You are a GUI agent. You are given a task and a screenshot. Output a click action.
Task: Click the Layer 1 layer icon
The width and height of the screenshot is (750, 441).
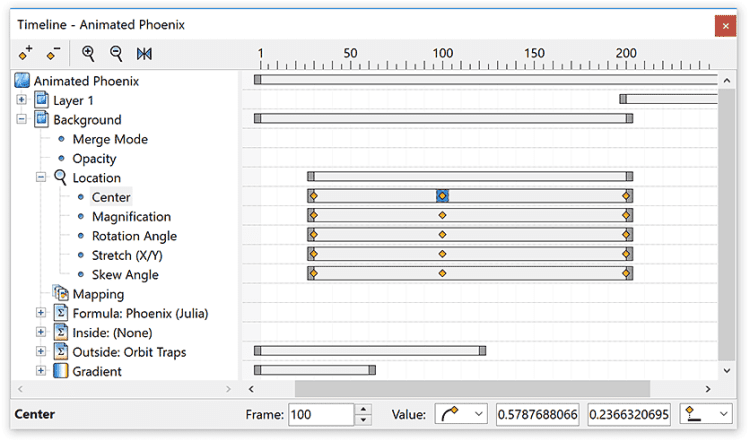point(42,99)
